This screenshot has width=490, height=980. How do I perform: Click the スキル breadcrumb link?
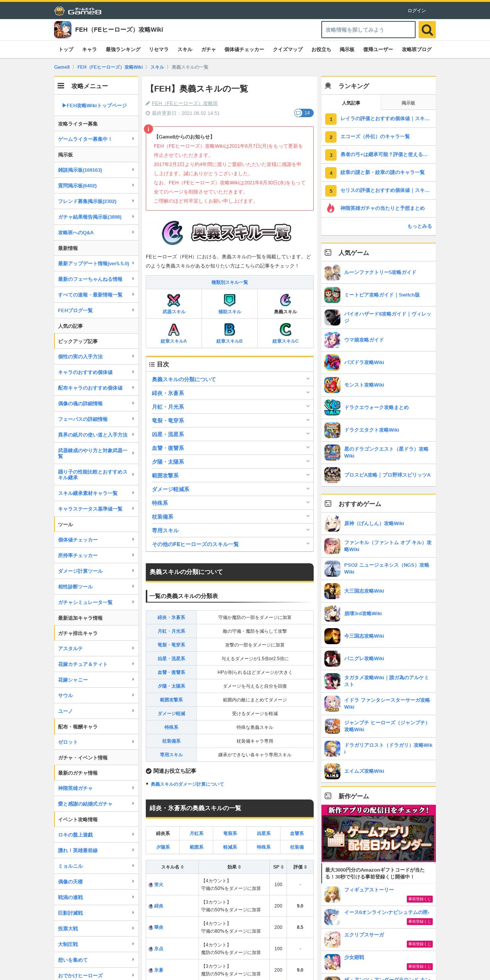(157, 67)
